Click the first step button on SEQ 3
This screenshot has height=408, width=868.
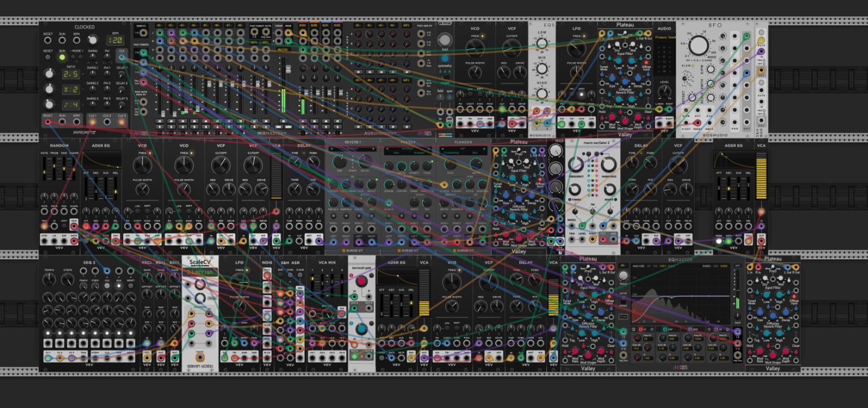click(x=48, y=333)
